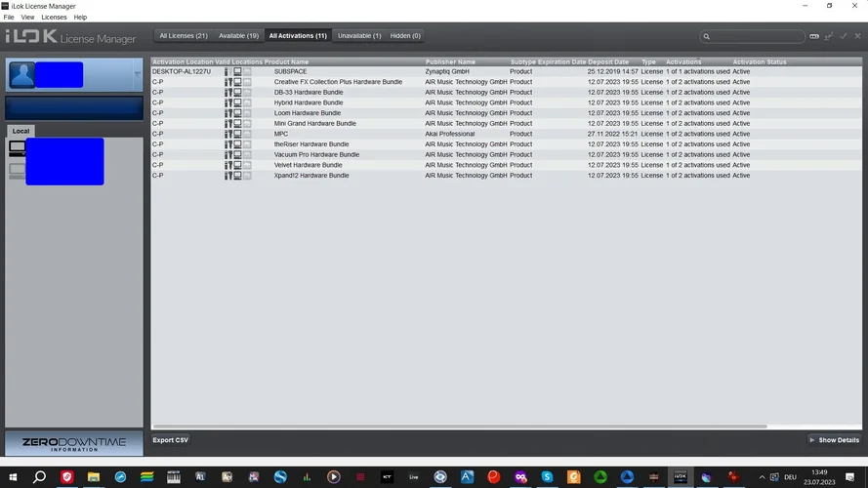Click the activate license stamp icon
868x488 pixels.
(829, 36)
